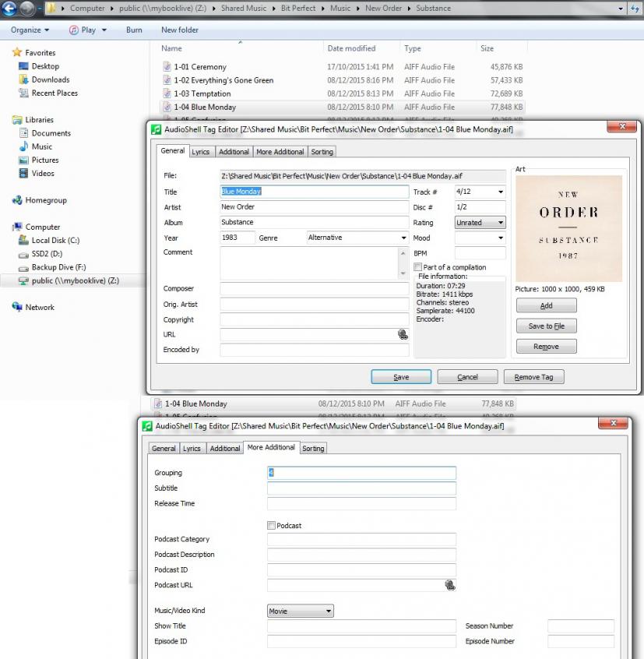Click the Explorer back navigation arrow
This screenshot has height=659, width=644.
point(11,9)
